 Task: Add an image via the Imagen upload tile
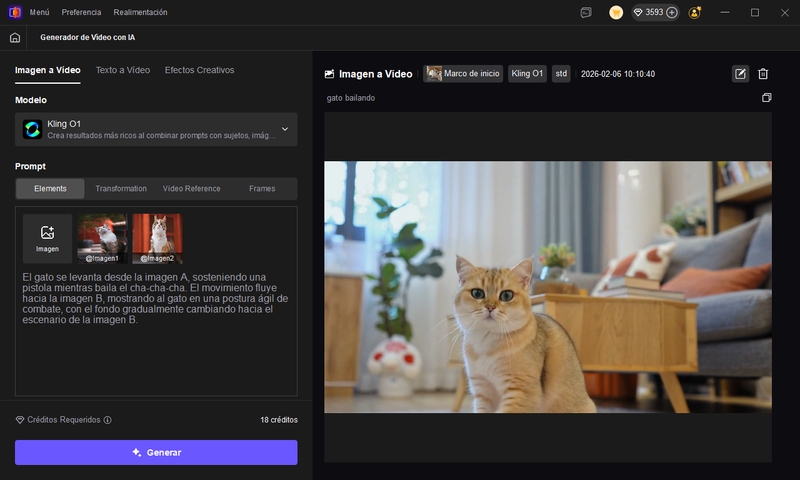coord(47,239)
